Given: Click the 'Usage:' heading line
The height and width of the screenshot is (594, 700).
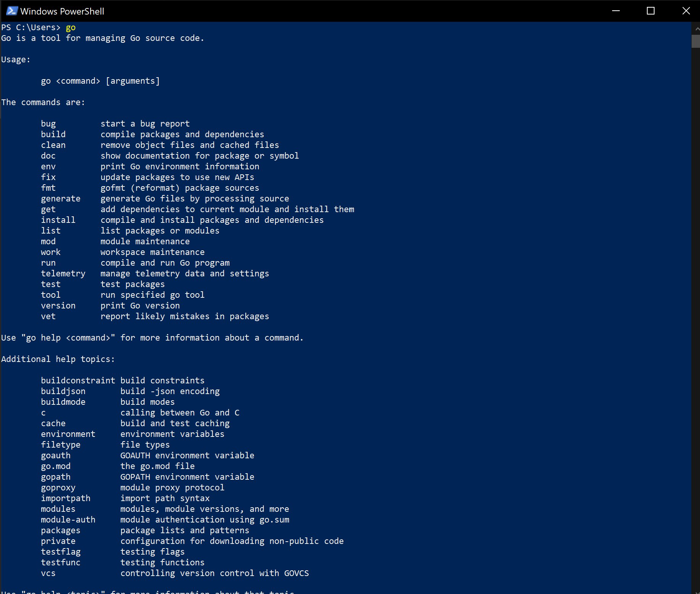Looking at the screenshot, I should (x=16, y=60).
